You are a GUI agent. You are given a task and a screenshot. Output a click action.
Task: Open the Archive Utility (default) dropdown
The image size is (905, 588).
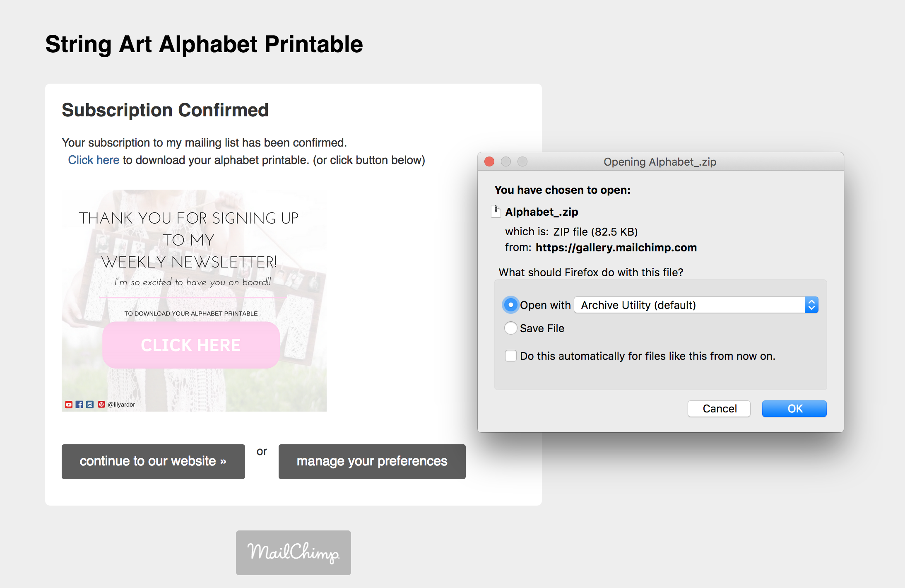click(x=689, y=305)
